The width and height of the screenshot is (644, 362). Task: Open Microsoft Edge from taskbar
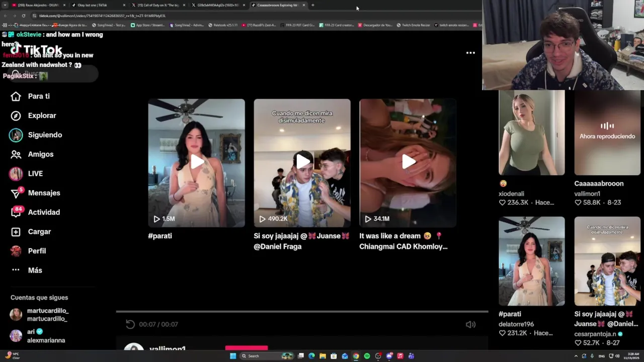click(311, 356)
